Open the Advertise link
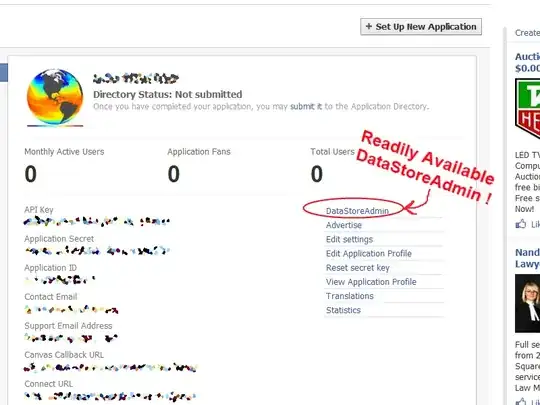Viewport: 540px width, 405px height. point(344,225)
